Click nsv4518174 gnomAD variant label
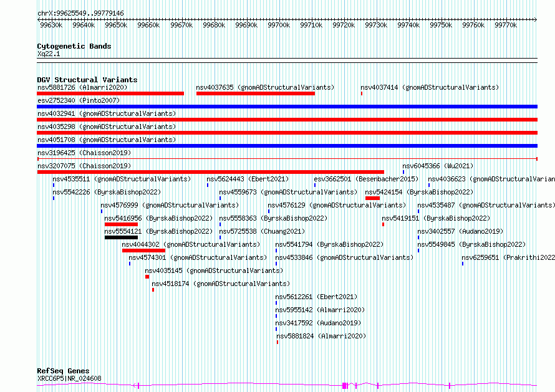Image resolution: width=555 pixels, height=392 pixels. coord(221,284)
